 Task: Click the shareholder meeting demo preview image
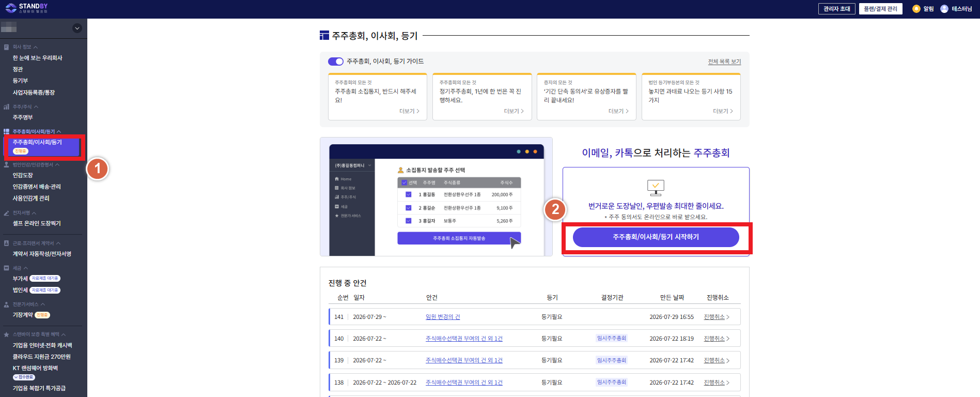click(436, 196)
